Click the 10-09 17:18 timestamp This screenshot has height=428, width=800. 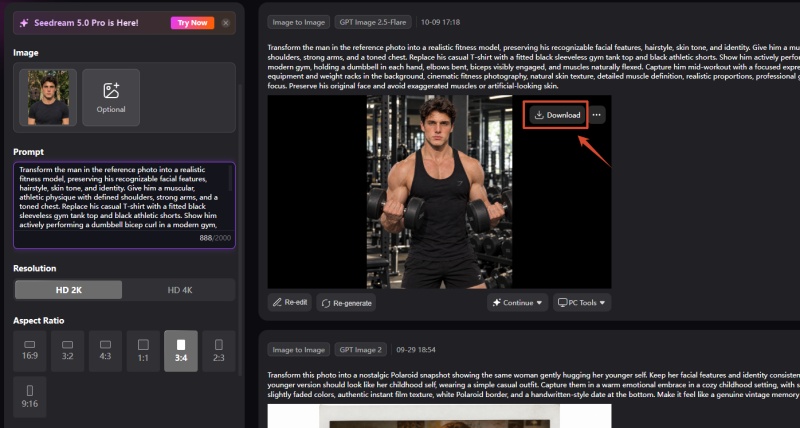click(440, 22)
